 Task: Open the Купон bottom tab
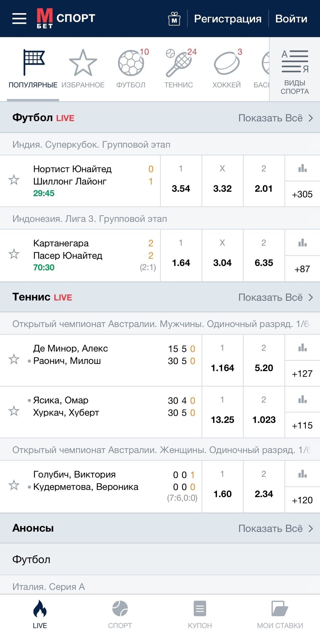pyautogui.click(x=200, y=614)
